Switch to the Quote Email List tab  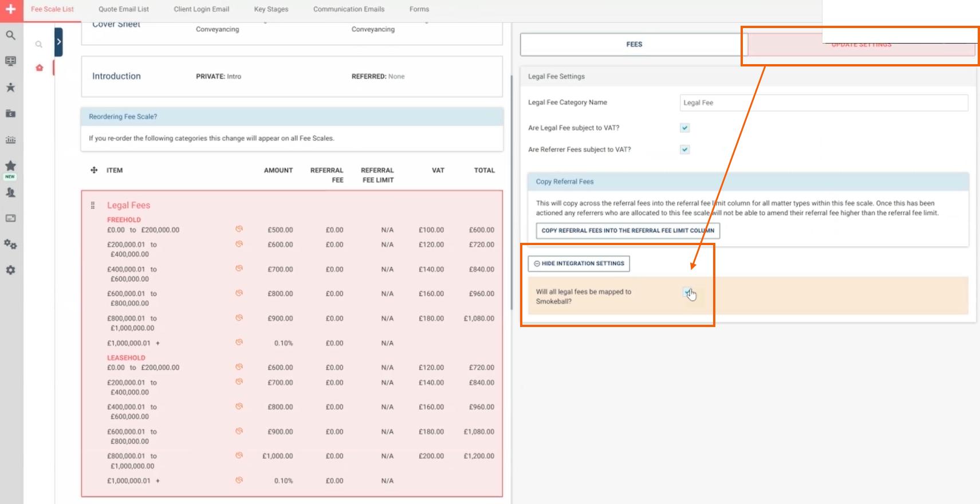(123, 9)
